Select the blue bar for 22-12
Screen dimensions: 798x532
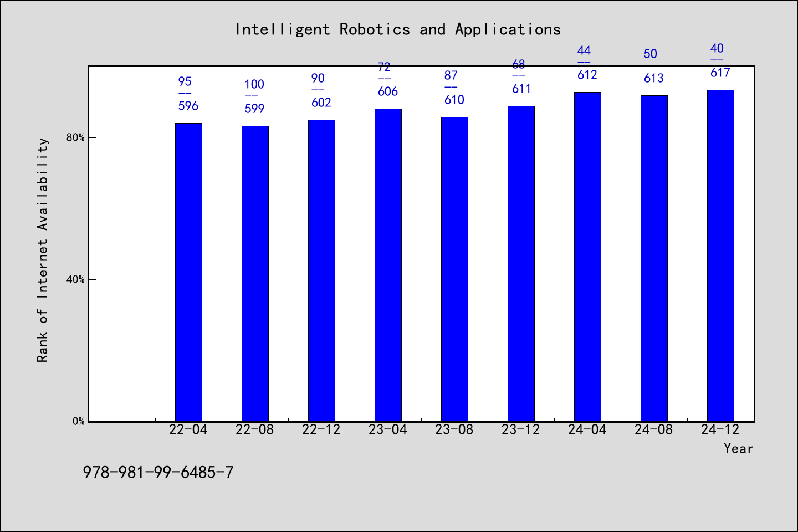click(x=321, y=270)
